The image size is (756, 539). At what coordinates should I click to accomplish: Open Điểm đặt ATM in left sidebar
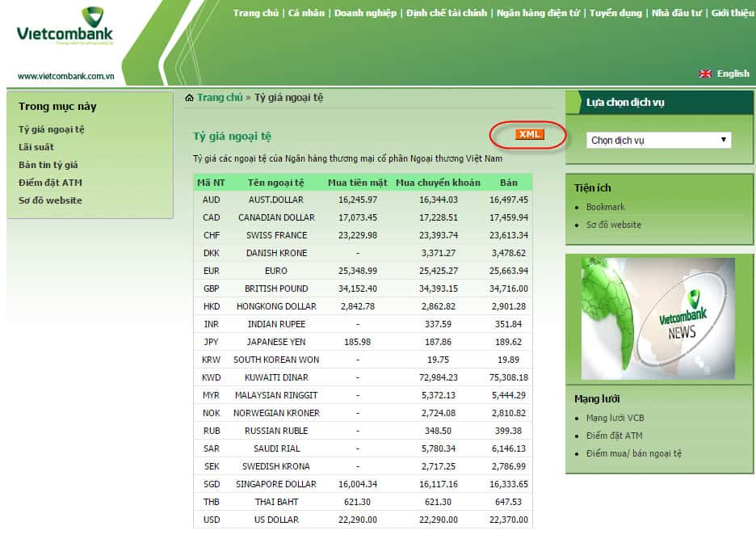pos(50,183)
